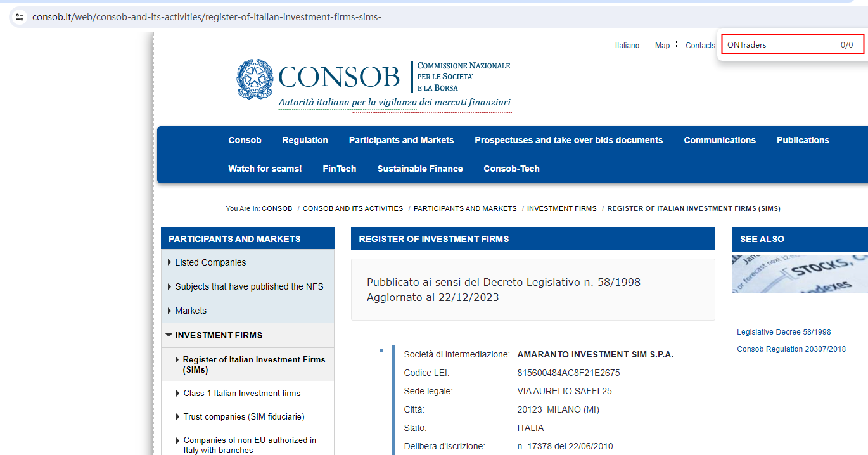The image size is (868, 455).
Task: Select Register of Italian Investment Firms (SIMs)
Action: tap(253, 364)
